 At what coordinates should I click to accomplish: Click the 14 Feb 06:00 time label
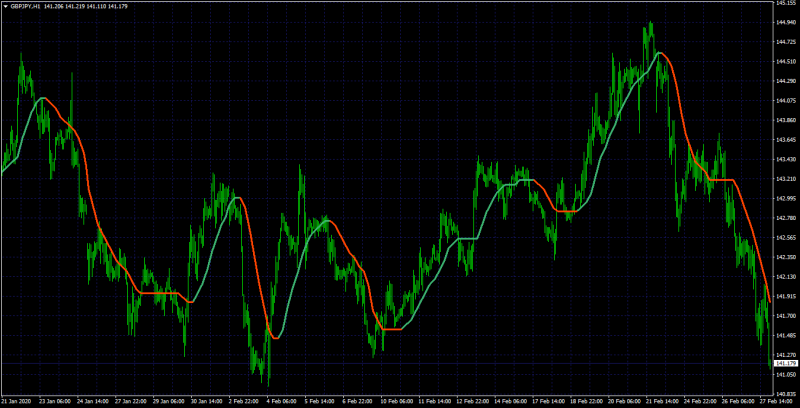(x=511, y=402)
